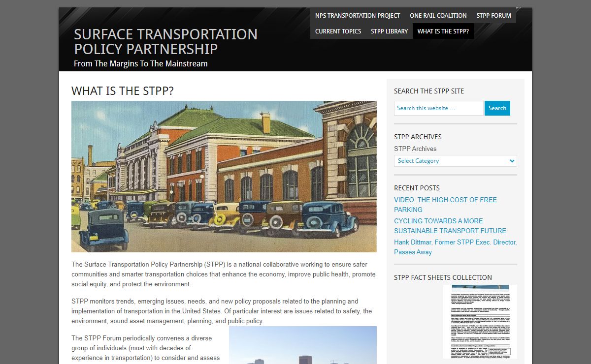This screenshot has height=364, width=591.
Task: Open the STPP fact sheet thumbnail
Action: point(480,322)
